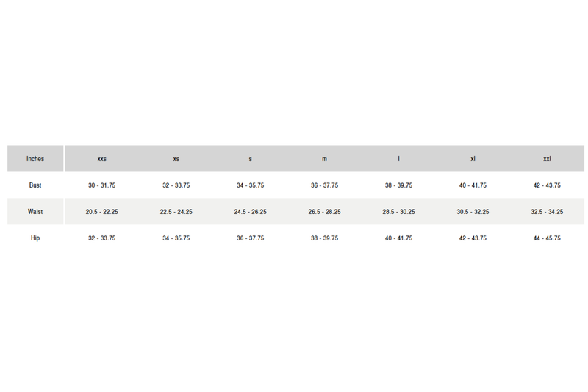
Task: Select the Bust value 36 - 37.75
Action: pyautogui.click(x=324, y=185)
